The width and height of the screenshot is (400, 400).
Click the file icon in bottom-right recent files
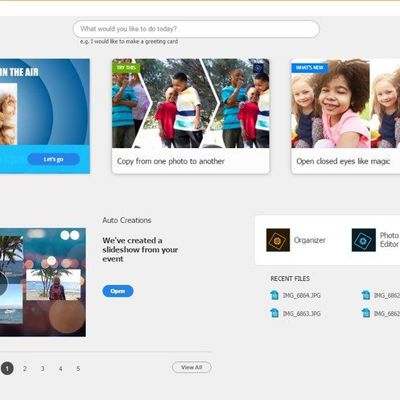coord(366,313)
